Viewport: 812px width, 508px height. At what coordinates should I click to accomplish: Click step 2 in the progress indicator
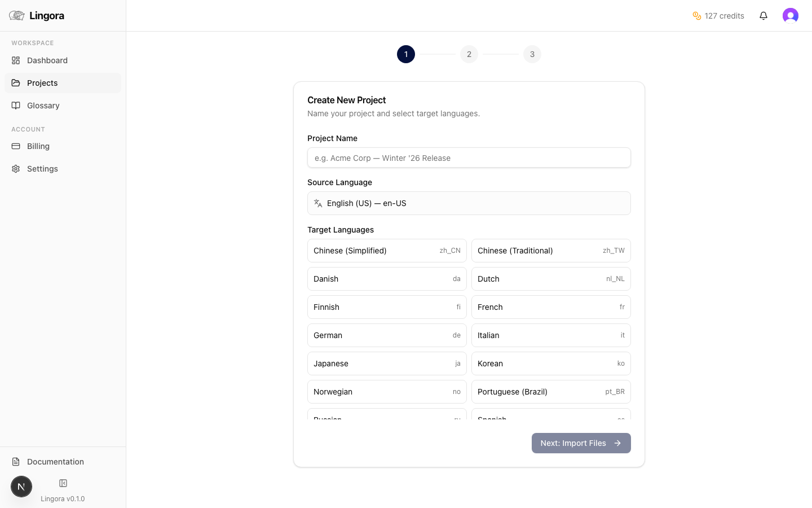(x=469, y=54)
